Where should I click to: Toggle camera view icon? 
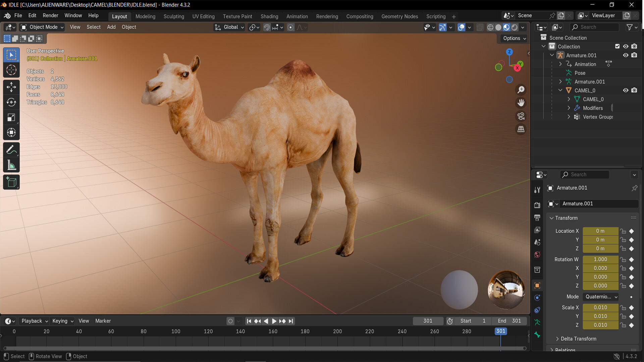pyautogui.click(x=521, y=116)
